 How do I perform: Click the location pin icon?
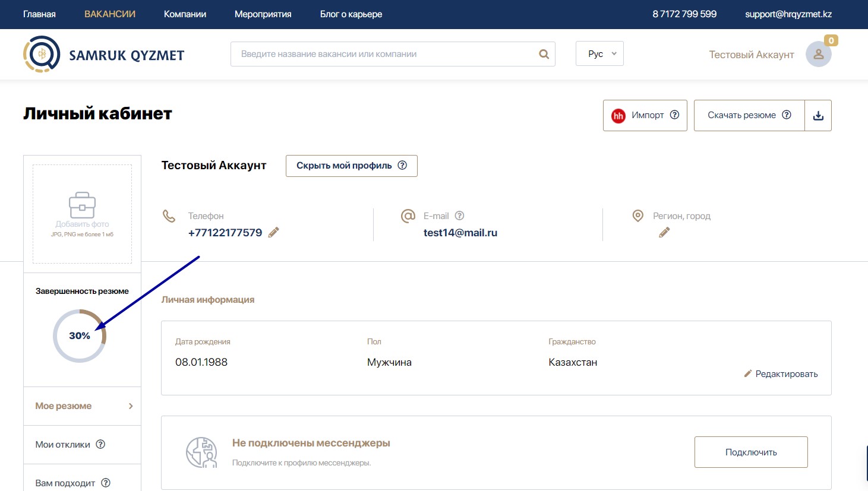pyautogui.click(x=637, y=216)
